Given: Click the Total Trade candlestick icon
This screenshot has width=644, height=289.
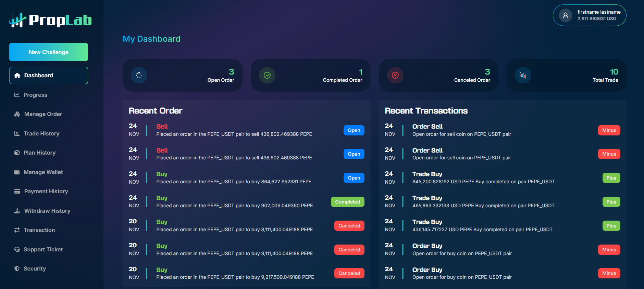Looking at the screenshot, I should point(523,75).
